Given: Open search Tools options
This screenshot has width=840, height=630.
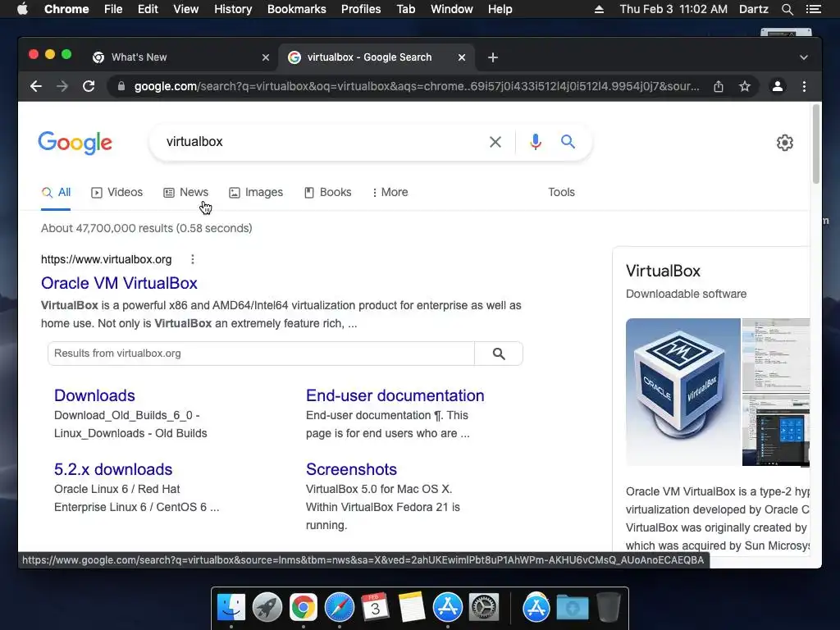Looking at the screenshot, I should 561,192.
